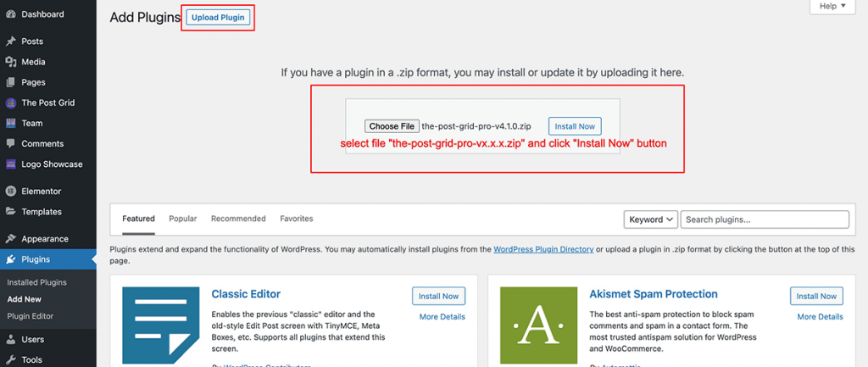Click the Templates folder icon

click(10, 212)
